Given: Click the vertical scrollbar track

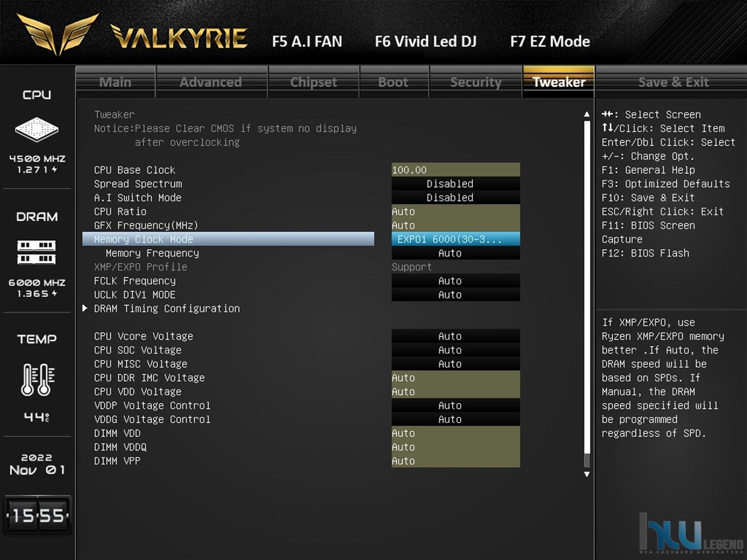Looking at the screenshot, I should click(x=586, y=294).
